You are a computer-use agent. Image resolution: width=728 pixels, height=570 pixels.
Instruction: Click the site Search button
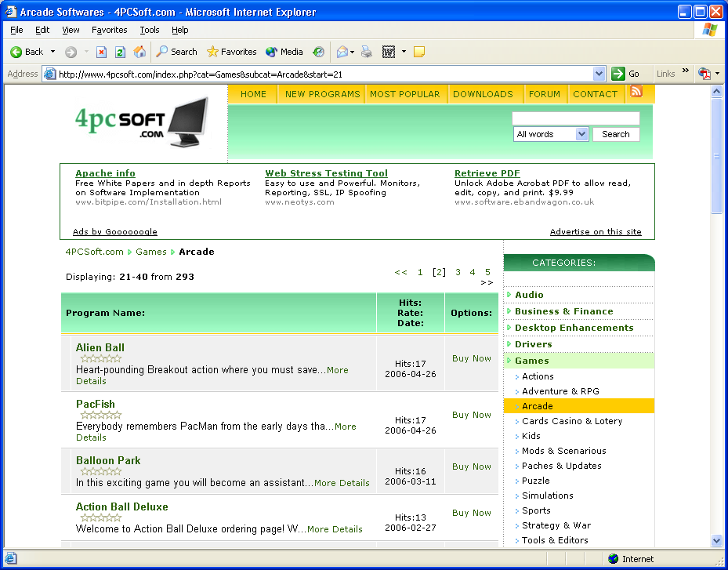tap(616, 134)
